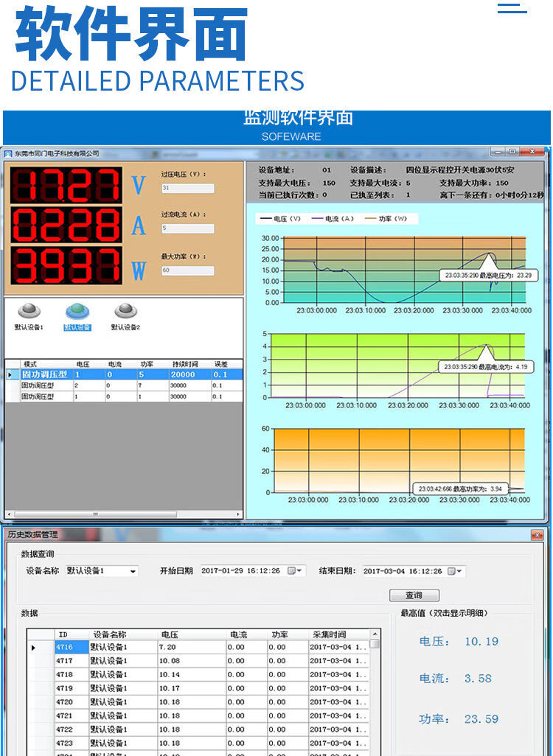Select the highlighted middle green device icon

point(77,312)
